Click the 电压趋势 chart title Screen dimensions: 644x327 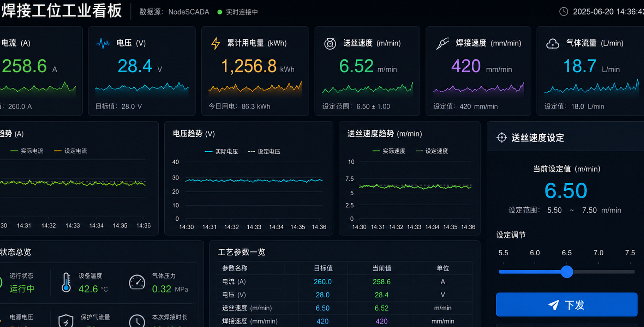click(x=194, y=134)
